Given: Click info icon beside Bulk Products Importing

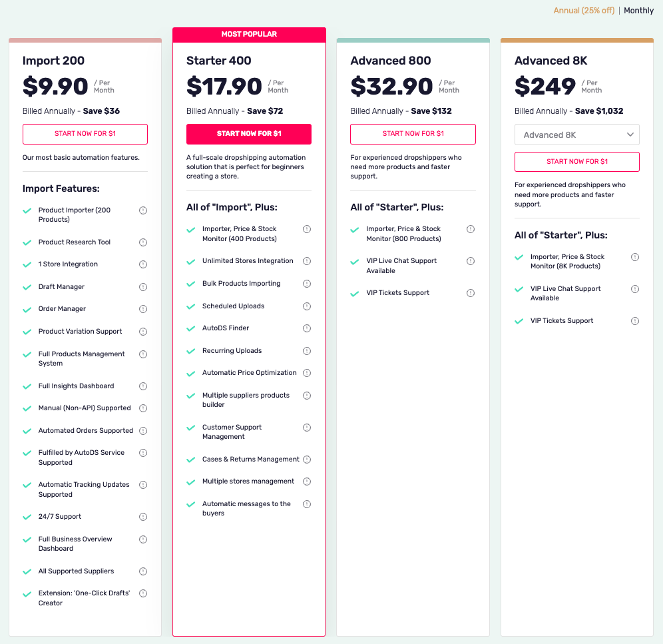Looking at the screenshot, I should [307, 284].
